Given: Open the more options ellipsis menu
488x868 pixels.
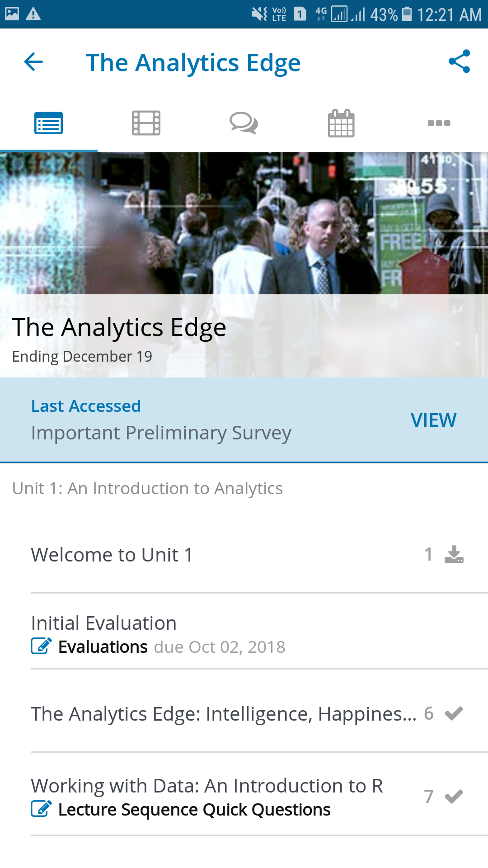Looking at the screenshot, I should coord(439,123).
